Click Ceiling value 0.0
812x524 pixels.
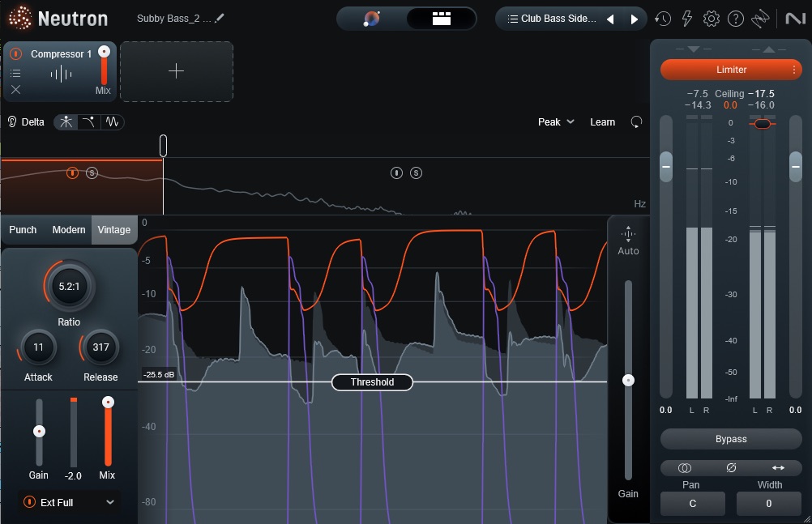click(x=730, y=105)
